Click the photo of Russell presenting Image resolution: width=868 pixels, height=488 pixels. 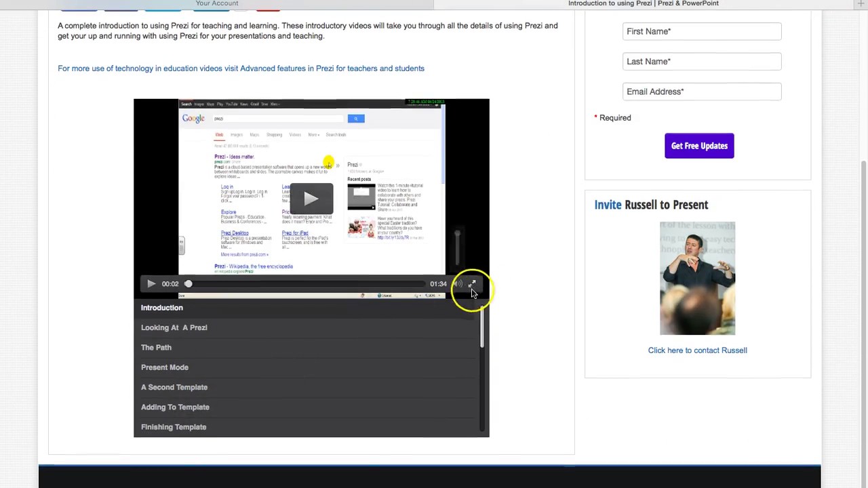click(697, 279)
